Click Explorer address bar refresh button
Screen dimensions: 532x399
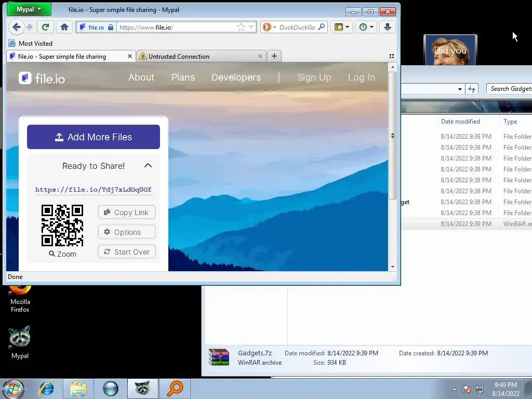point(472,89)
